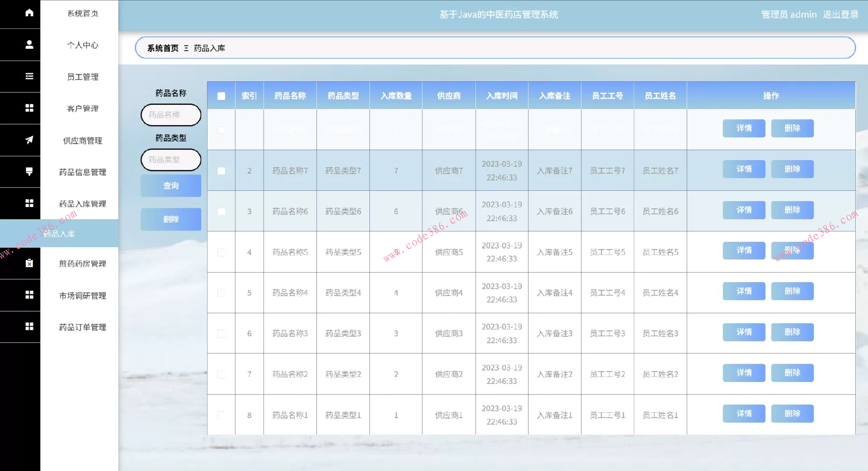The width and height of the screenshot is (868, 471).
Task: Check the checkbox for row 药品名称7
Action: coord(221,171)
